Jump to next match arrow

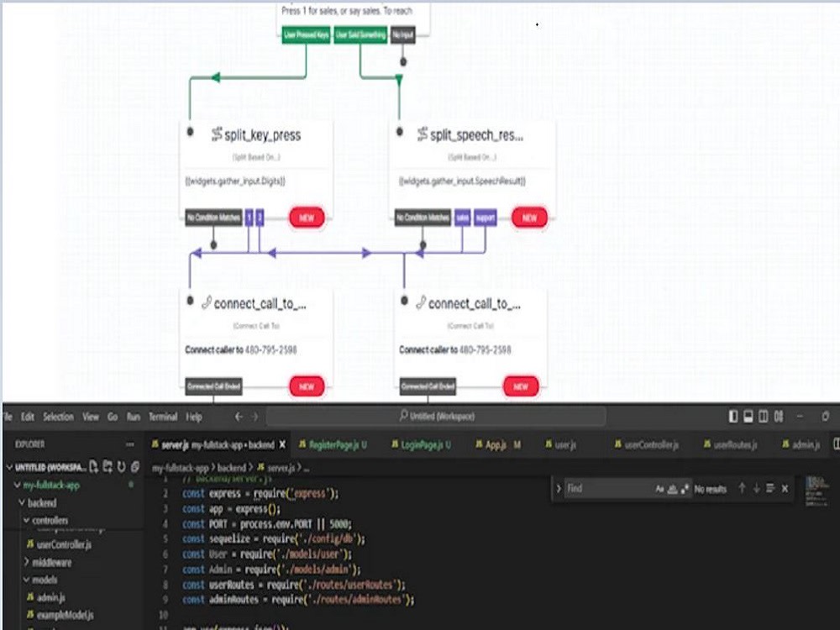click(x=757, y=488)
